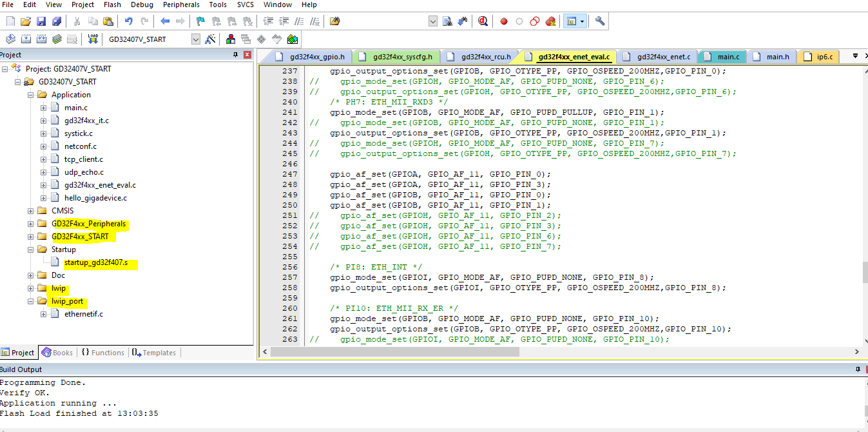Click the Find icon beside search box
Screen dimensions: 868x432
[447, 21]
